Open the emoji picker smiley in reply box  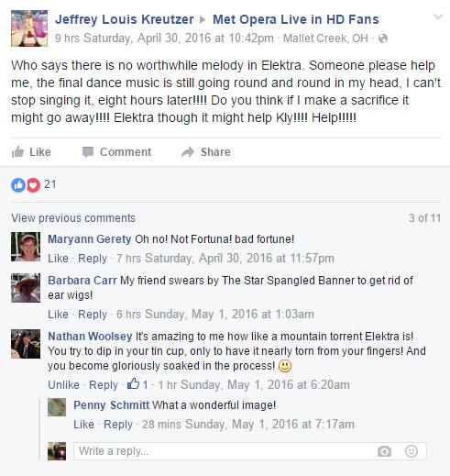pyautogui.click(x=412, y=451)
